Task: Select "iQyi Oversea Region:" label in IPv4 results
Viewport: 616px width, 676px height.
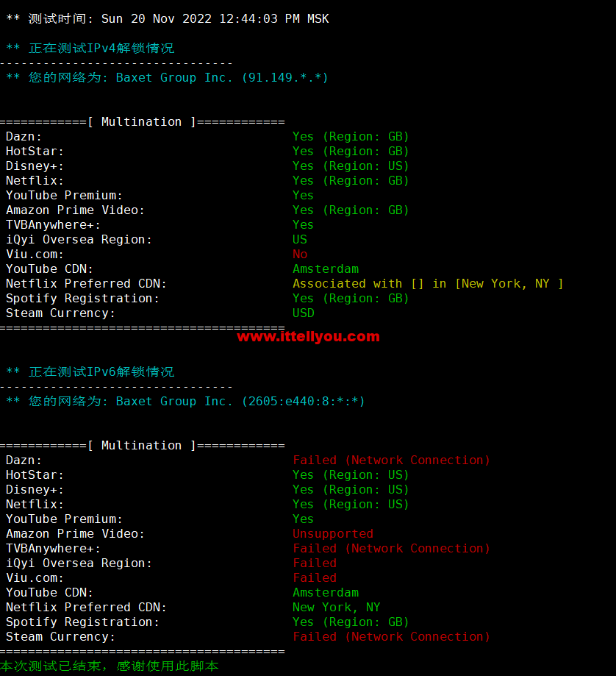Action: tap(79, 239)
